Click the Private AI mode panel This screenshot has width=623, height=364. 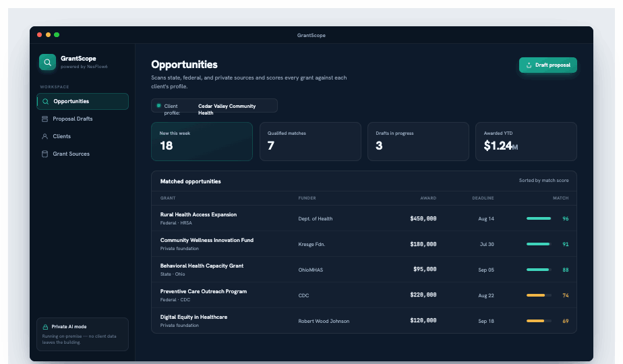[x=83, y=334]
